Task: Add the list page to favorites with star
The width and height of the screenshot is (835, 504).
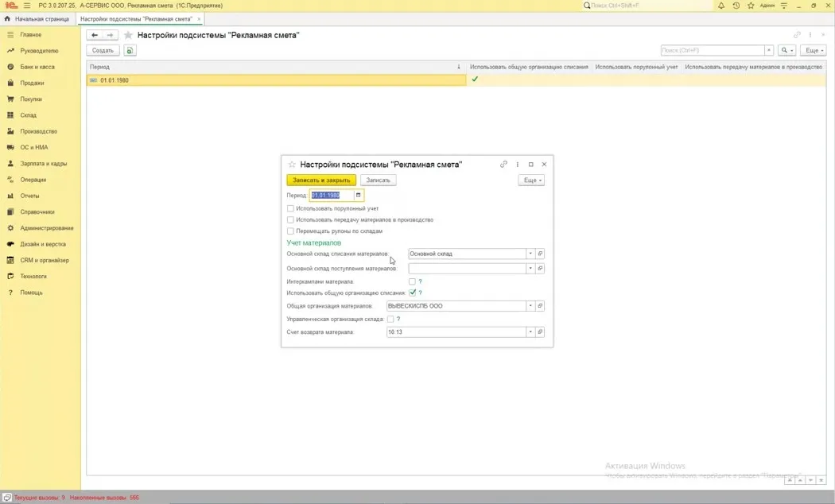Action: pyautogui.click(x=128, y=35)
